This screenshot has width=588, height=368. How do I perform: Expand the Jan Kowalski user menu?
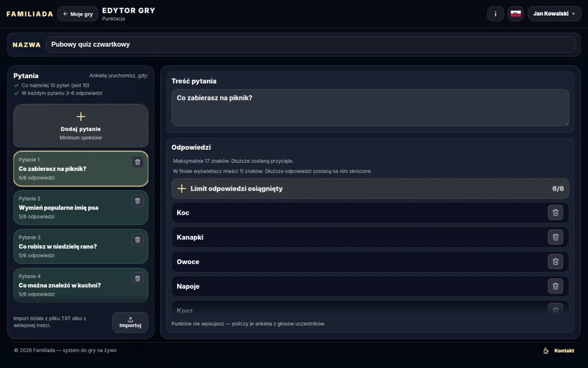point(554,14)
